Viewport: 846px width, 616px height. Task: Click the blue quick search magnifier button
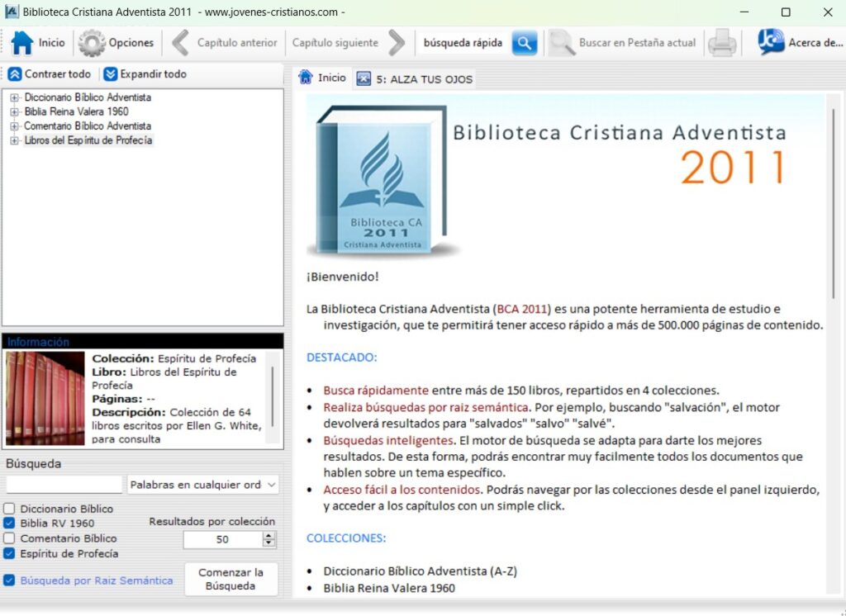click(525, 42)
